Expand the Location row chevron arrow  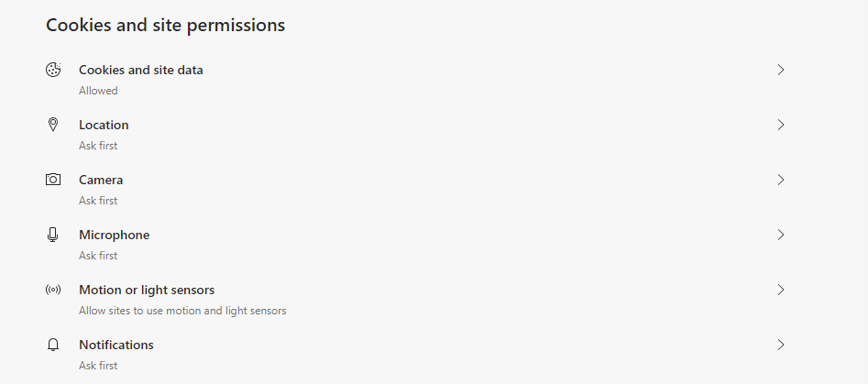click(x=781, y=125)
